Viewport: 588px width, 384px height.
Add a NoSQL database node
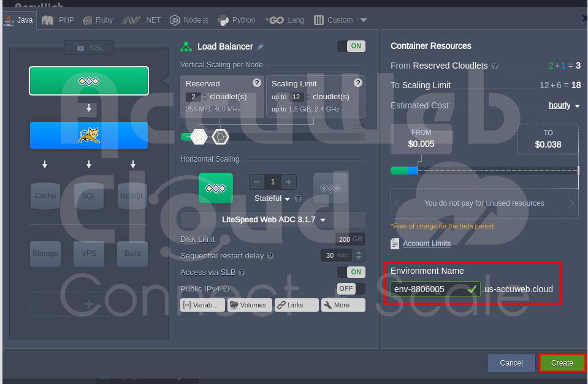pos(132,196)
